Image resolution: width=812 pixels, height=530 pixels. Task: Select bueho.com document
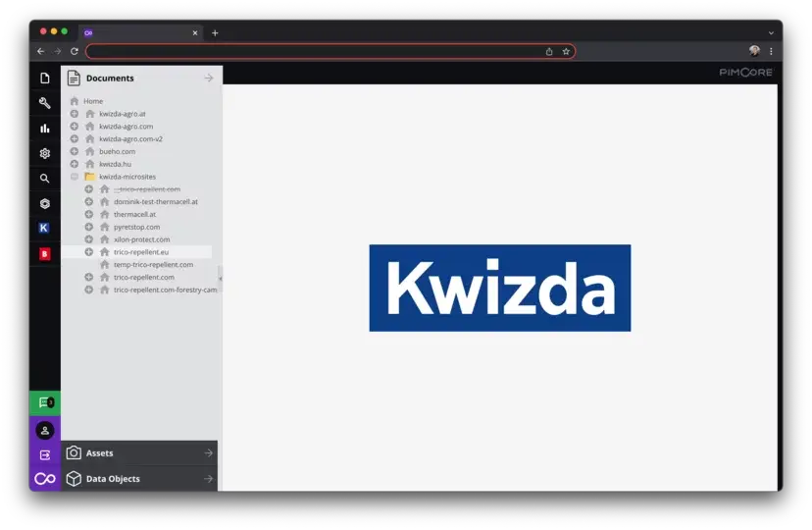click(117, 151)
